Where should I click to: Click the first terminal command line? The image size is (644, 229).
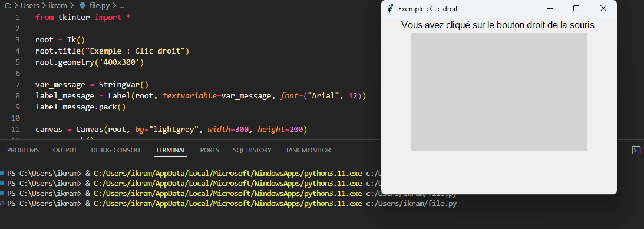tap(194, 173)
